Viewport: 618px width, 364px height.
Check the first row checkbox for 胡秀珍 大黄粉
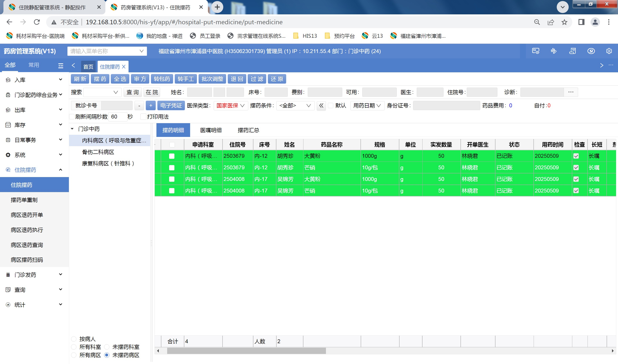172,156
